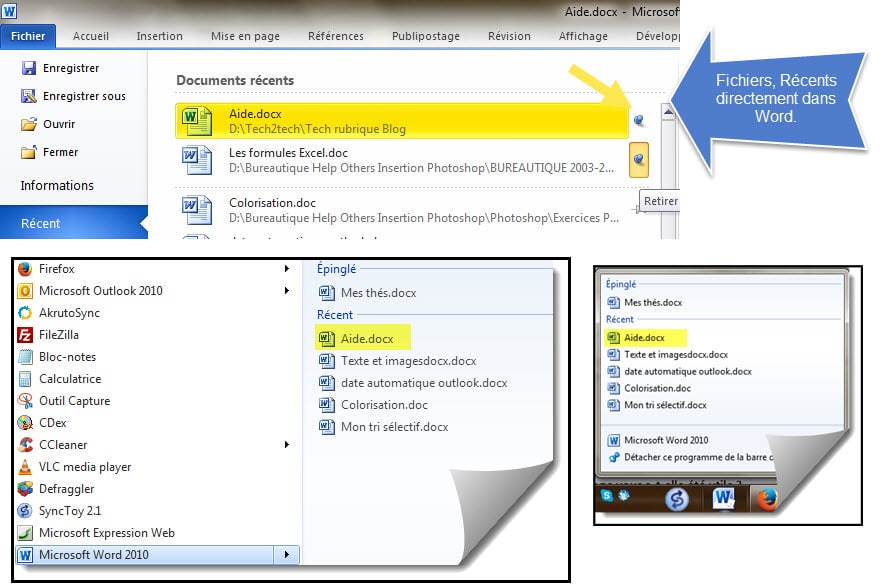
Task: Unpin Les formules Excel.doc
Action: tap(639, 159)
